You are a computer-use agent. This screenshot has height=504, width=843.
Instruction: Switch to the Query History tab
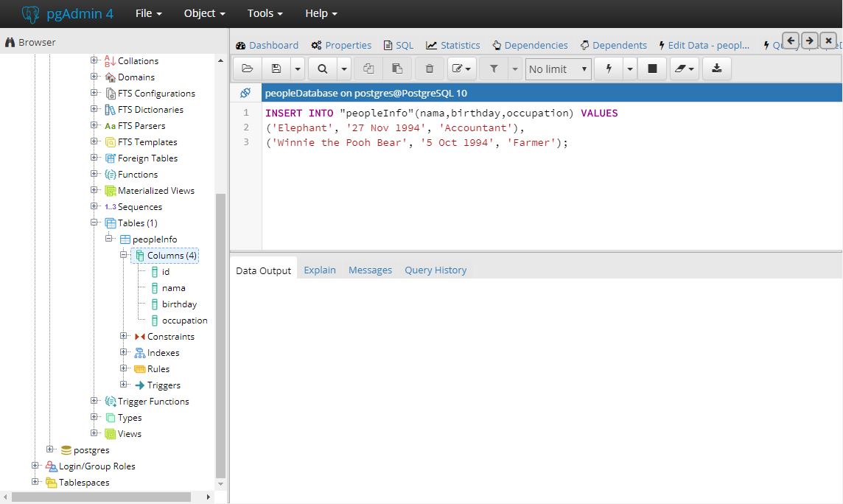point(435,270)
